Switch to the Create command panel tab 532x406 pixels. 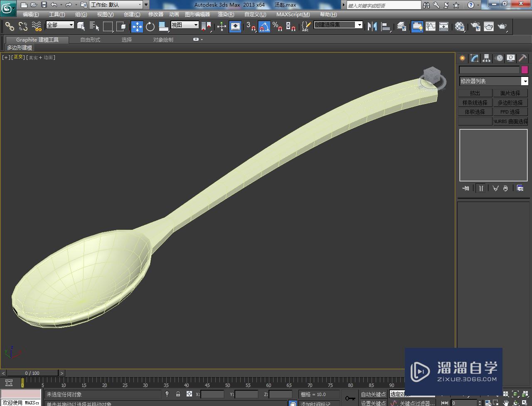(462, 58)
